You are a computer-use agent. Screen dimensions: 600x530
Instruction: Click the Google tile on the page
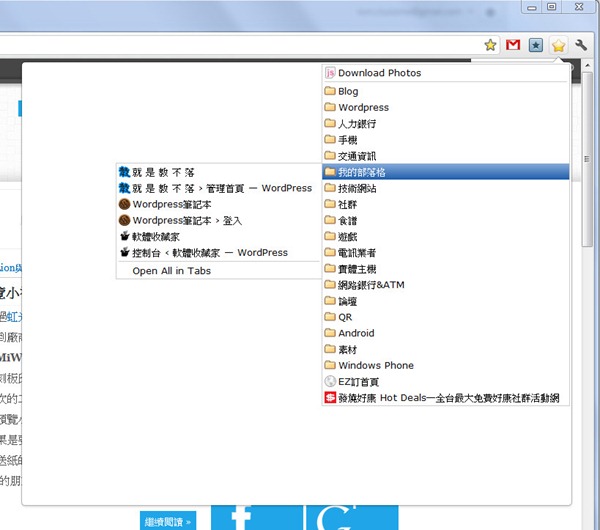(x=352, y=517)
